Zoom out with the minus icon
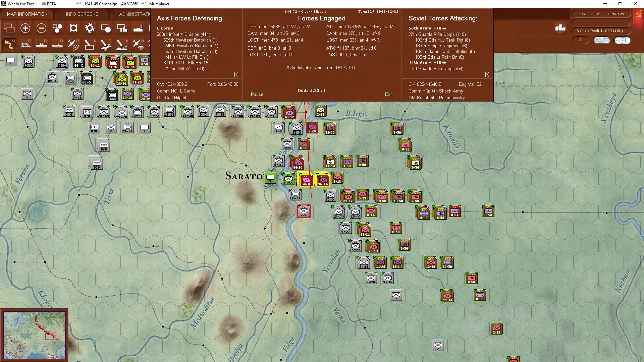The image size is (644, 362). click(x=41, y=28)
